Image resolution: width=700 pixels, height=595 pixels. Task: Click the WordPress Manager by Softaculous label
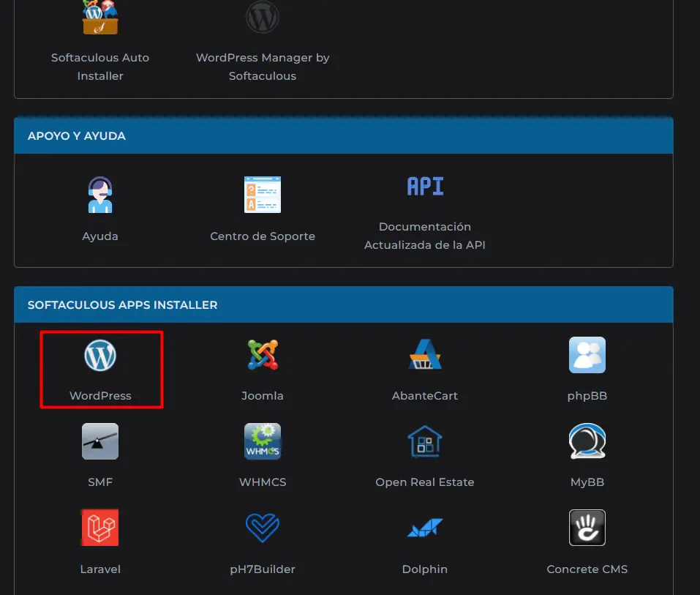[x=263, y=67]
